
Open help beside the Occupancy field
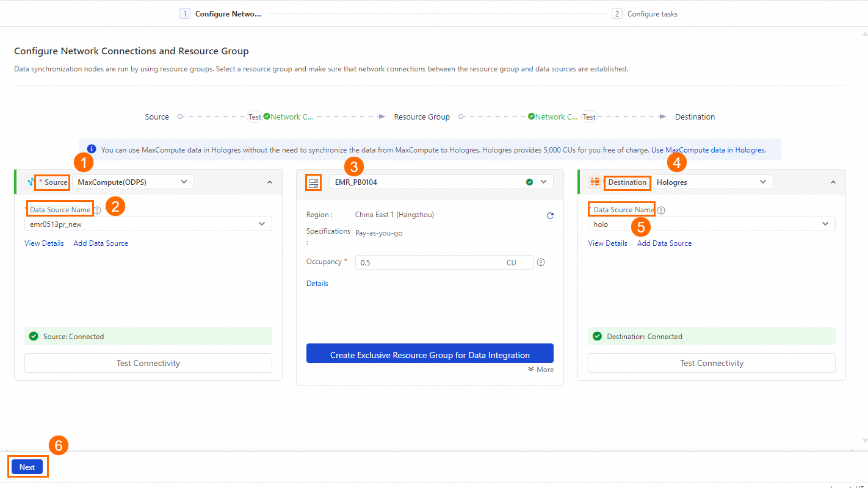pyautogui.click(x=540, y=262)
